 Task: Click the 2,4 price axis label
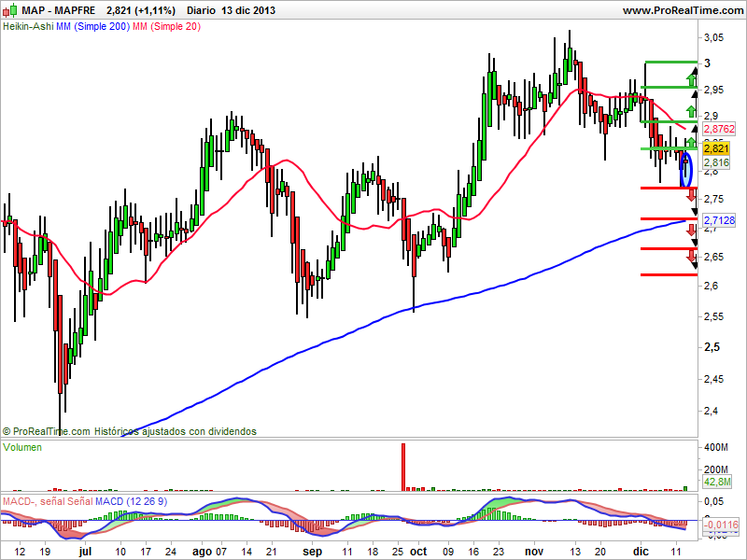[x=711, y=411]
